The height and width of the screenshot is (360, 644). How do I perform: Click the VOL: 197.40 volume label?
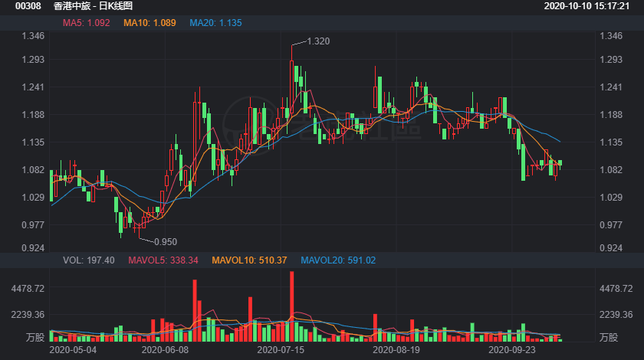[x=89, y=260]
